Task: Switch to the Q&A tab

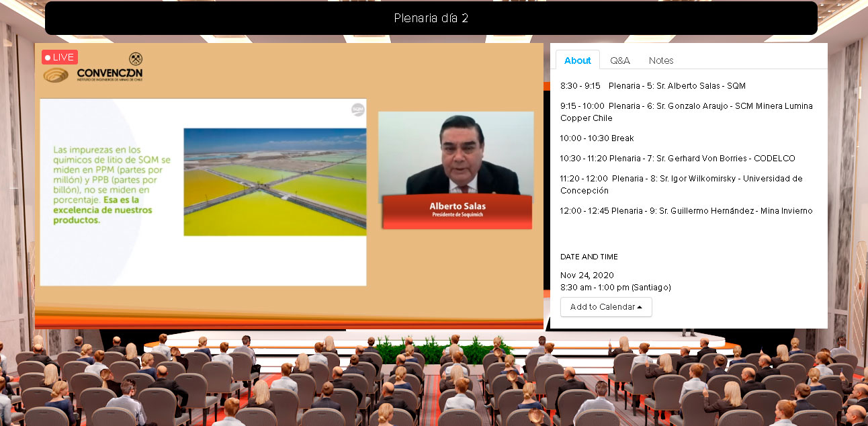Action: click(619, 60)
